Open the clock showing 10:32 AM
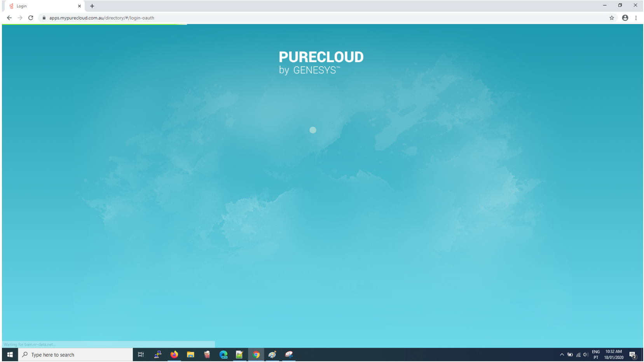The width and height of the screenshot is (644, 362). pyautogui.click(x=614, y=355)
